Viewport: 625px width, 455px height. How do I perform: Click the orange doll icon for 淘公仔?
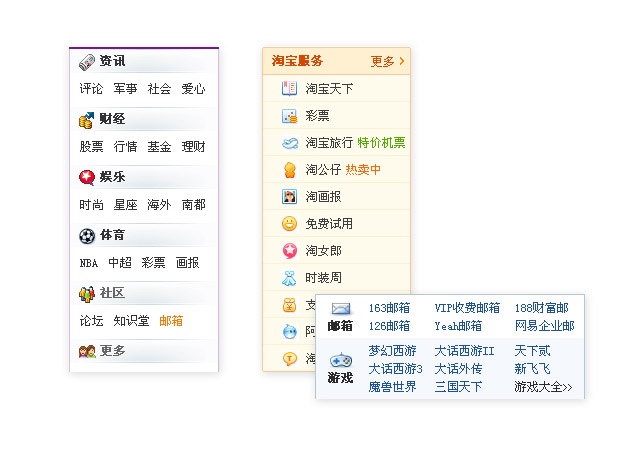tap(290, 170)
